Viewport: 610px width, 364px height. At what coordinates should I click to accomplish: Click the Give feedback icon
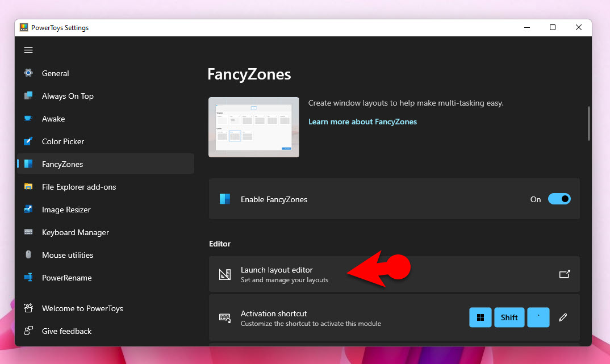28,331
